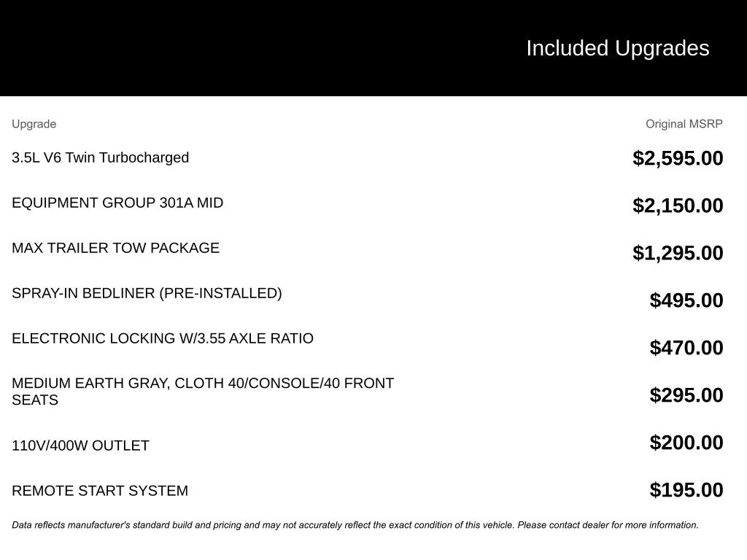The width and height of the screenshot is (747, 560).
Task: Select Max Trailer Tow Package entry
Action: pos(115,248)
